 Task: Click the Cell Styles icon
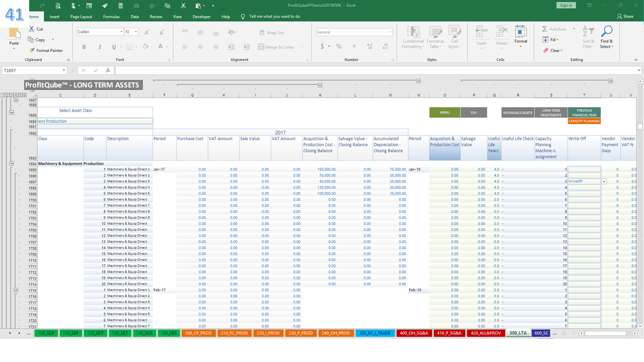pyautogui.click(x=454, y=32)
